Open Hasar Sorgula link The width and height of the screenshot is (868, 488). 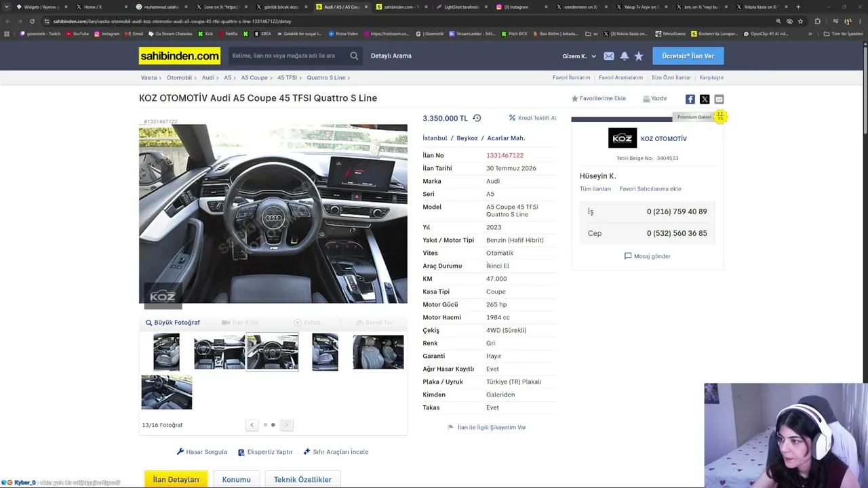pos(202,452)
